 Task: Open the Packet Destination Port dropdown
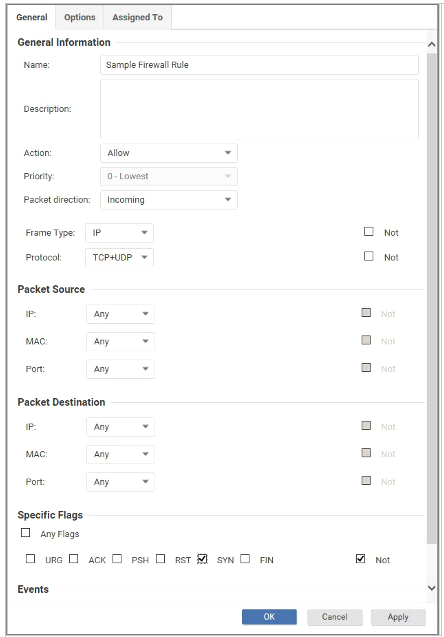coord(120,482)
